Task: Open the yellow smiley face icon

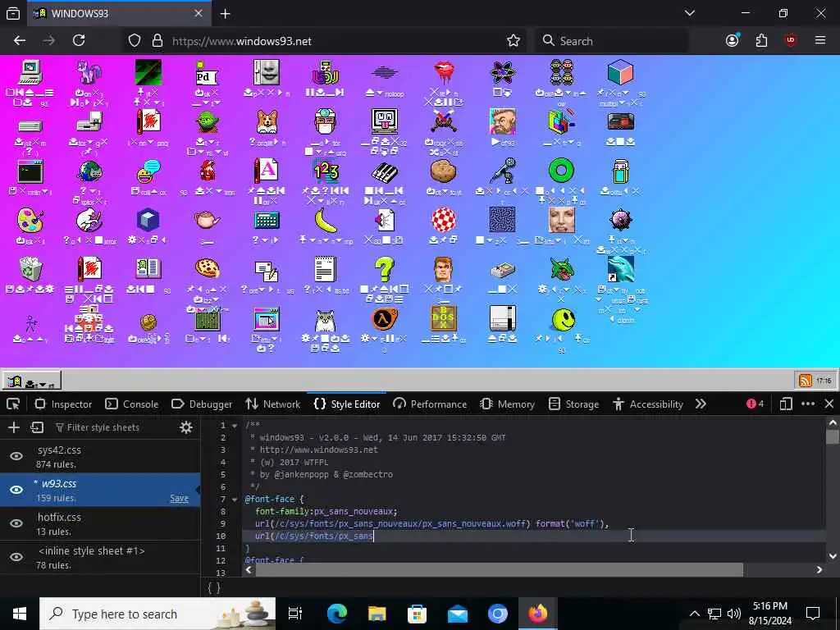Action: 563,320
